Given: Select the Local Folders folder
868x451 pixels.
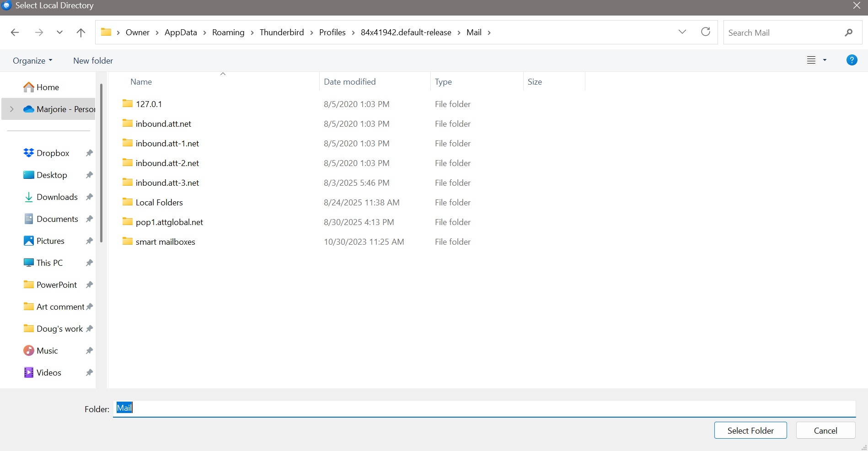Looking at the screenshot, I should click(x=159, y=202).
